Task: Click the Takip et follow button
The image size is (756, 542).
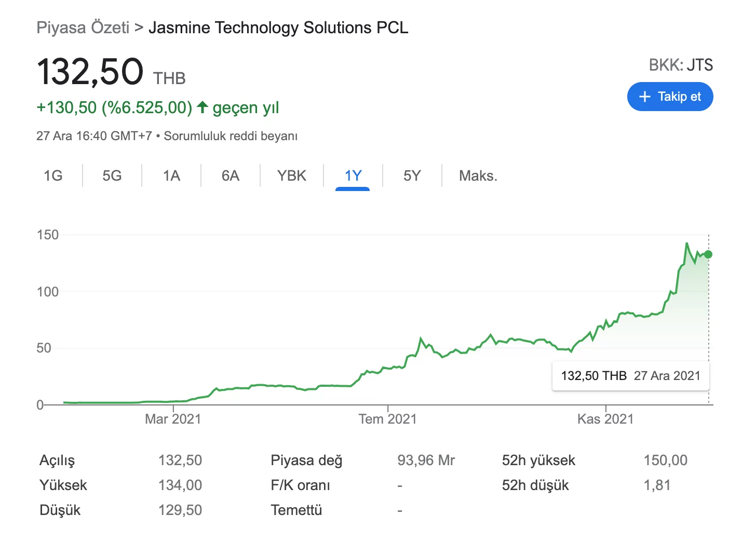Action: pyautogui.click(x=670, y=97)
